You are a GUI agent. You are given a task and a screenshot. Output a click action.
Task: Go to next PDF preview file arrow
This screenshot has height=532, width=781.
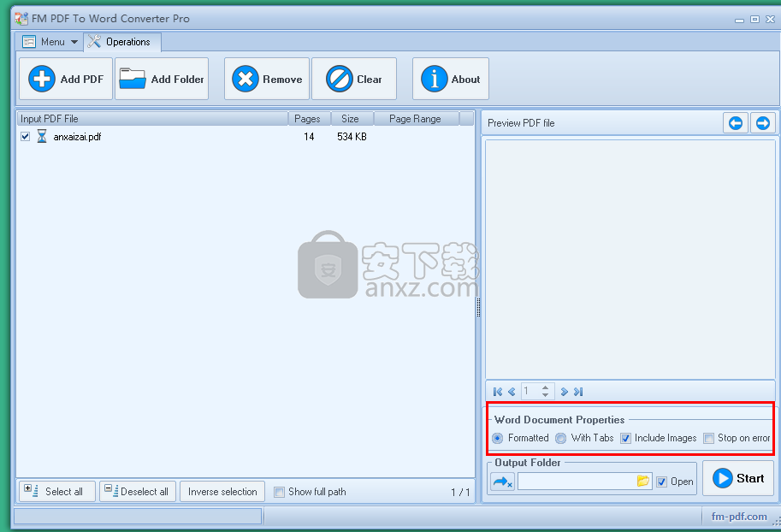(762, 122)
